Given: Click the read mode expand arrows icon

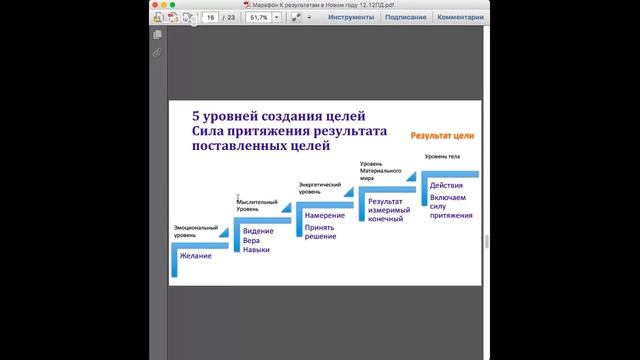Looking at the screenshot, I should click(296, 18).
